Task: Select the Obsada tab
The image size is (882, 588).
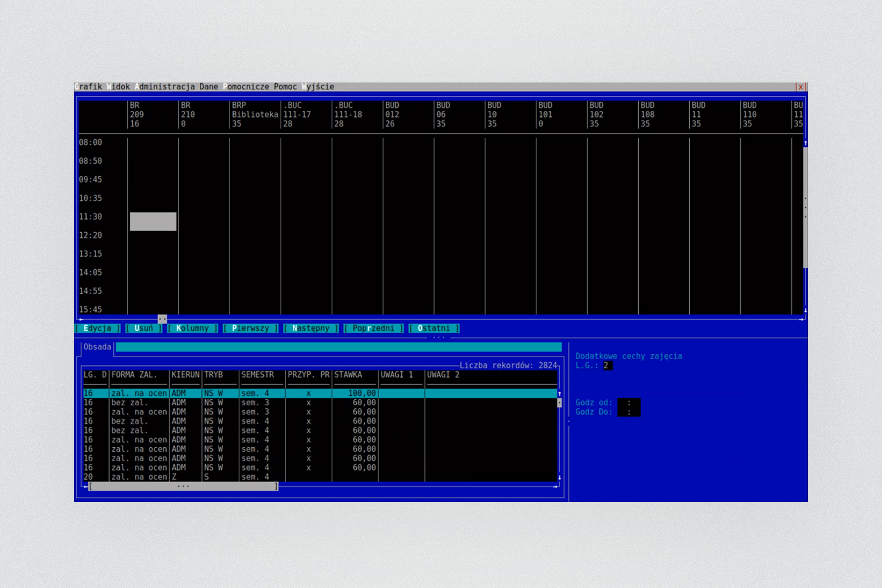Action: pos(97,347)
